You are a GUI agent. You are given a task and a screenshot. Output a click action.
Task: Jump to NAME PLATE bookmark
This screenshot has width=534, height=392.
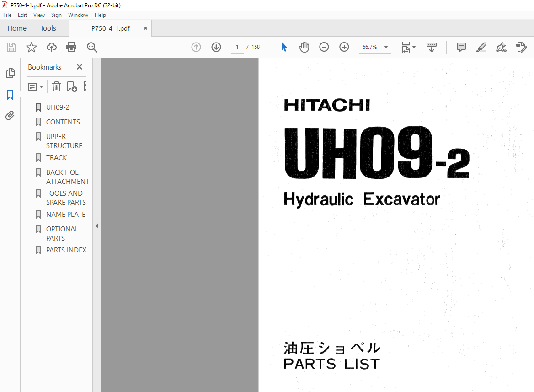[x=66, y=215]
